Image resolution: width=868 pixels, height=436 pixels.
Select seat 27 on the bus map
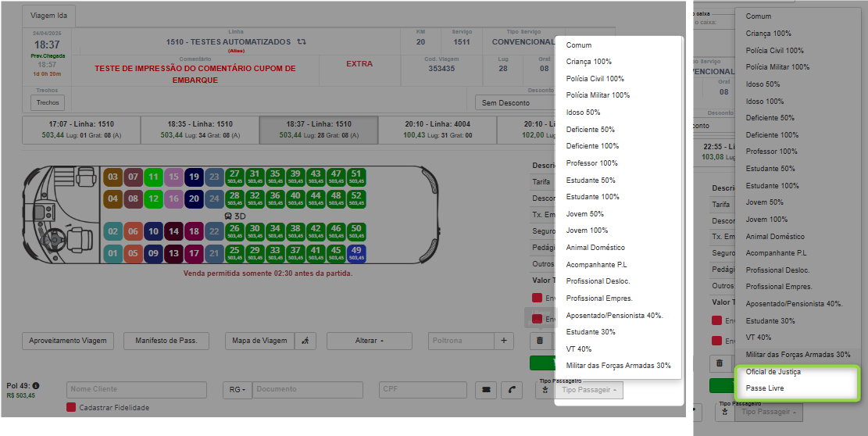pyautogui.click(x=234, y=177)
